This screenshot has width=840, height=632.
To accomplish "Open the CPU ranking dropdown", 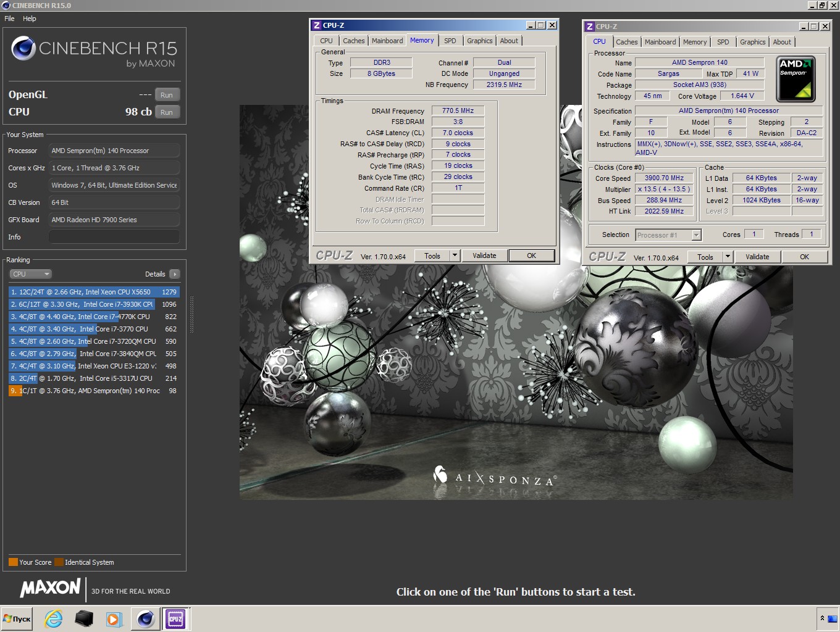I will tap(30, 274).
